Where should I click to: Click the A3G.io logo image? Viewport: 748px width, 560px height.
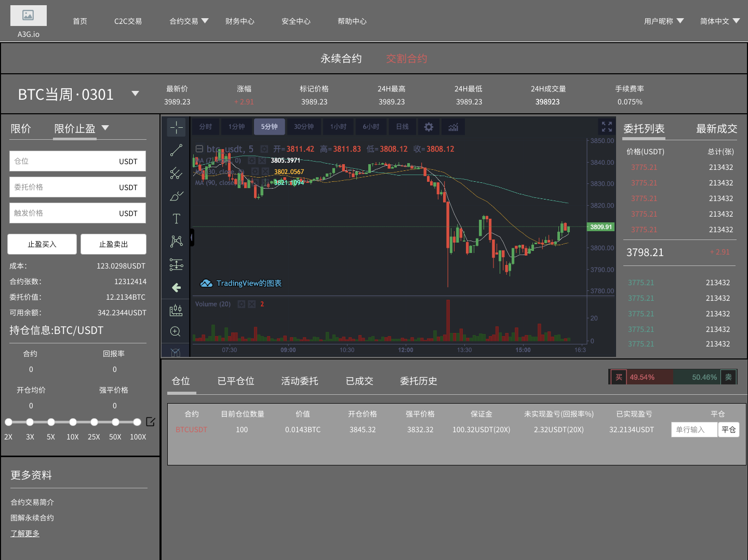coord(29,16)
